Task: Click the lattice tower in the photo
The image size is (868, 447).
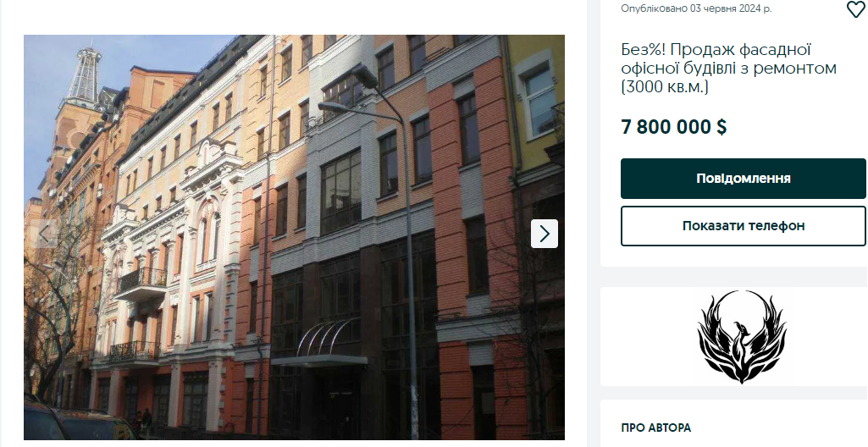Action: [83, 76]
